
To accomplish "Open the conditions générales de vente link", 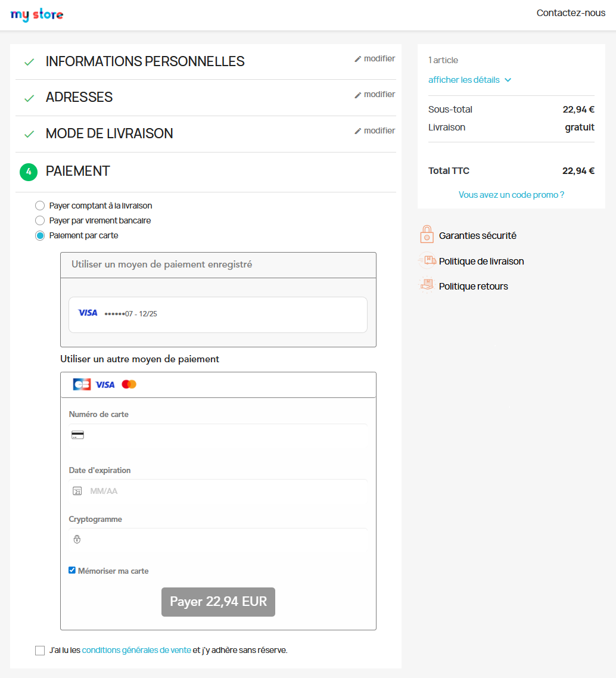I will click(136, 650).
